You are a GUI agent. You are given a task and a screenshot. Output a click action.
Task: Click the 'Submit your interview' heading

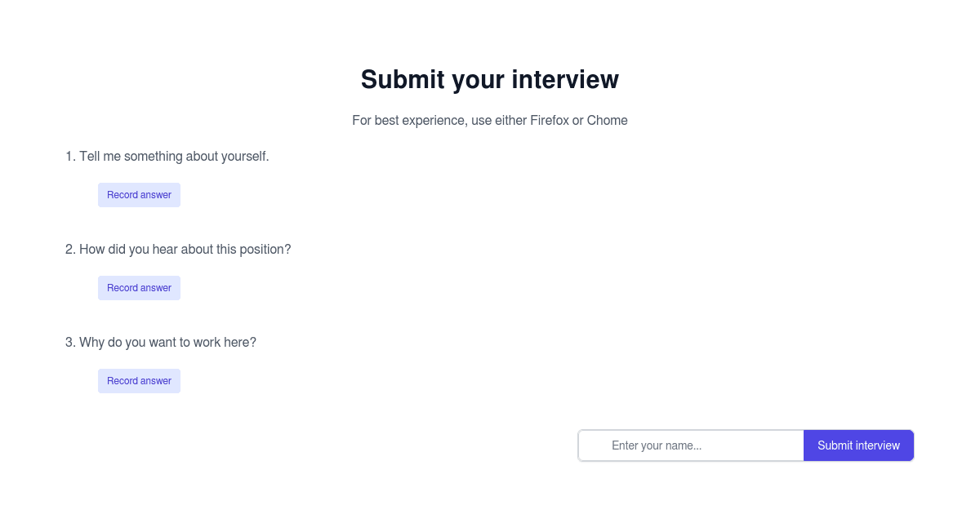pos(489,79)
